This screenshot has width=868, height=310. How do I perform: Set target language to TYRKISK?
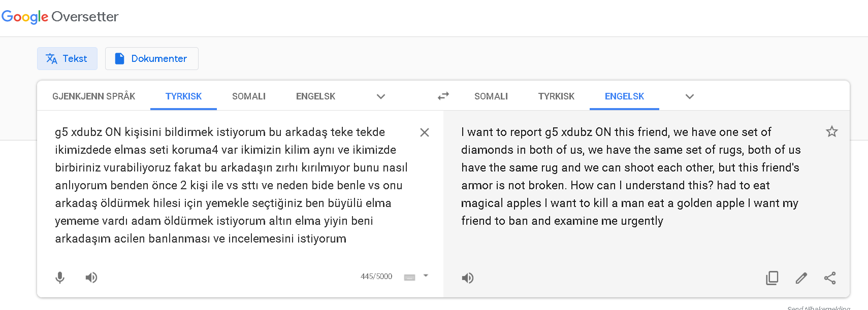(x=556, y=96)
